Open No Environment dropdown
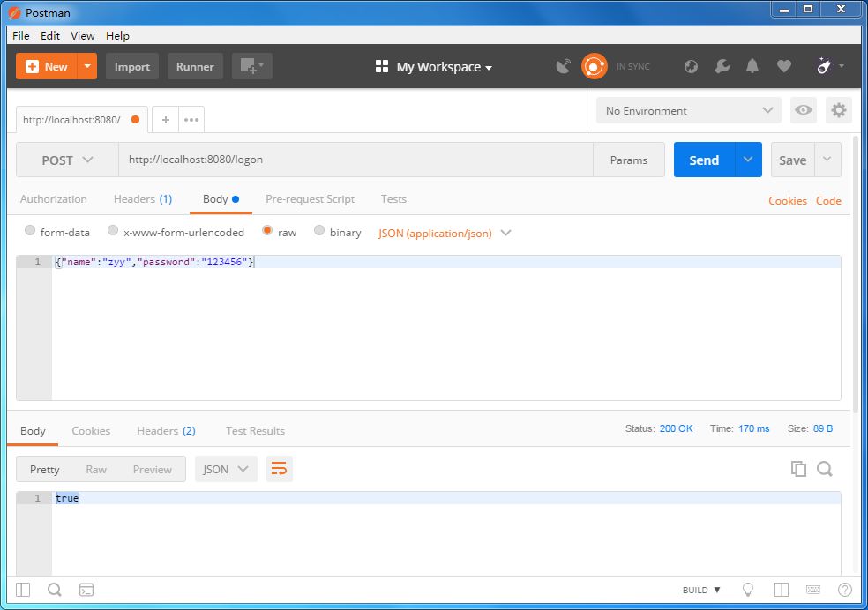The width and height of the screenshot is (868, 610). (689, 110)
